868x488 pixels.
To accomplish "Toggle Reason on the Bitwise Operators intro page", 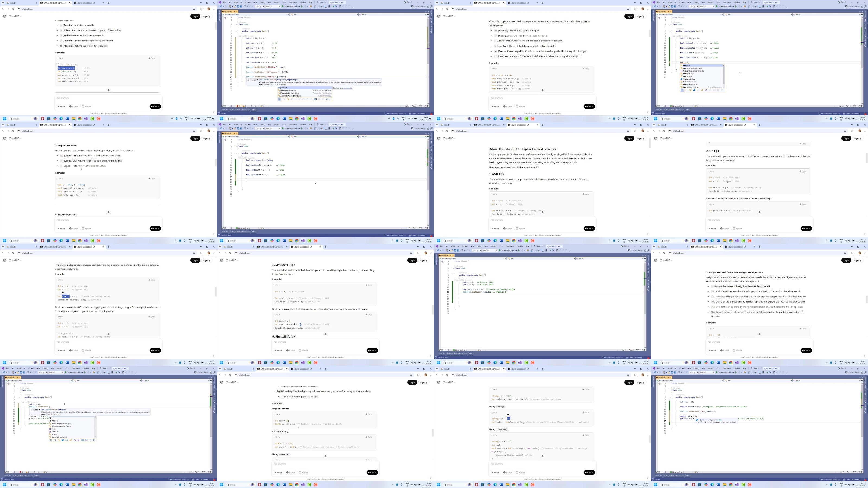I will (x=520, y=229).
